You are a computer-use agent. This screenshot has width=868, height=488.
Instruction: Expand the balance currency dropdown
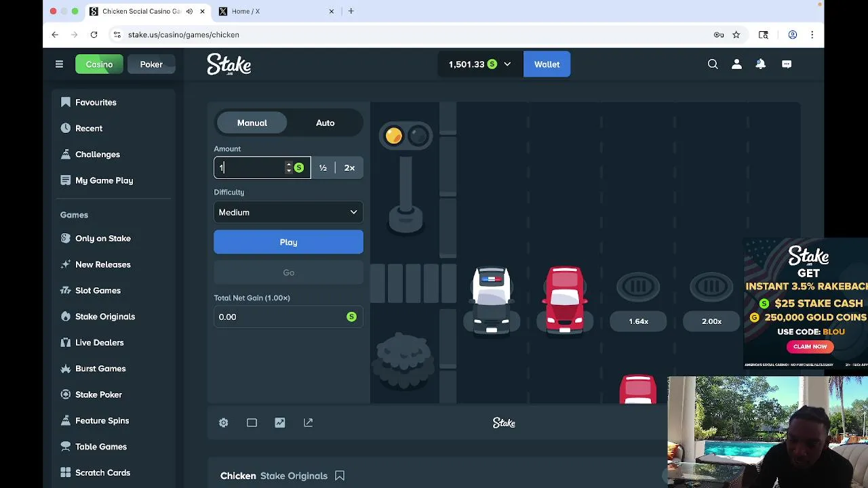pos(507,64)
